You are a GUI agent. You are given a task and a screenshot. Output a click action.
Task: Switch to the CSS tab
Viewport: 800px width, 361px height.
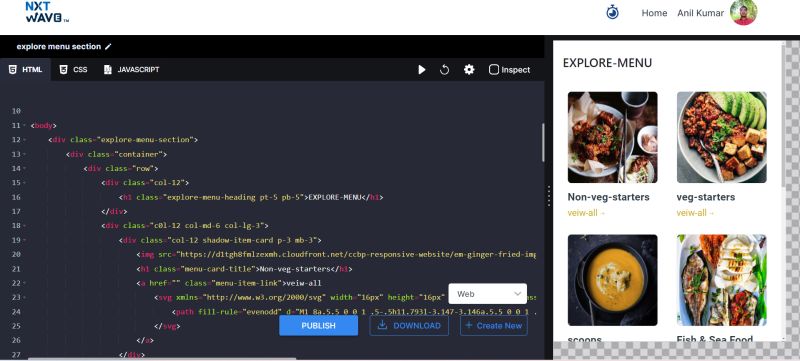click(x=73, y=70)
